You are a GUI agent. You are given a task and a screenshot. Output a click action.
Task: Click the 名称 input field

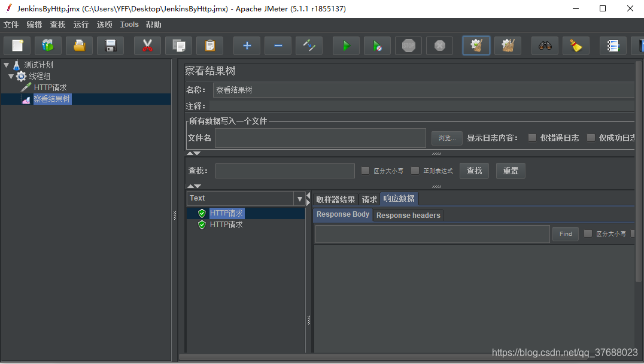click(424, 90)
